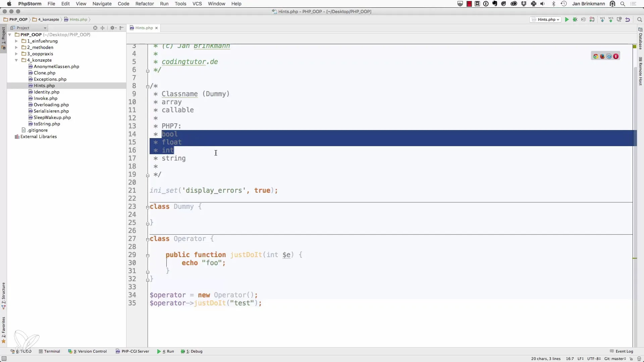Open the compare with branch icon
The width and height of the screenshot is (644, 362).
pos(619,19)
